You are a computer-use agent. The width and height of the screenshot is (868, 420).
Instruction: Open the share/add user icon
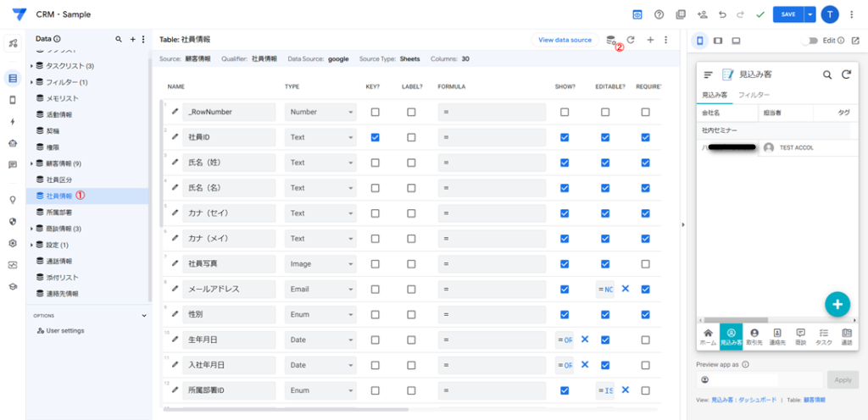(x=702, y=14)
